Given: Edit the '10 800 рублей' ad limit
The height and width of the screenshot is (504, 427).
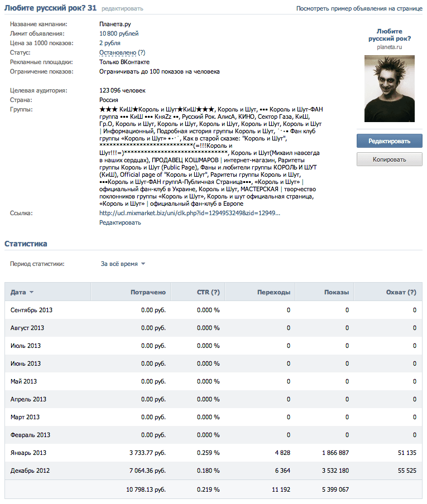Looking at the screenshot, I should [x=119, y=33].
